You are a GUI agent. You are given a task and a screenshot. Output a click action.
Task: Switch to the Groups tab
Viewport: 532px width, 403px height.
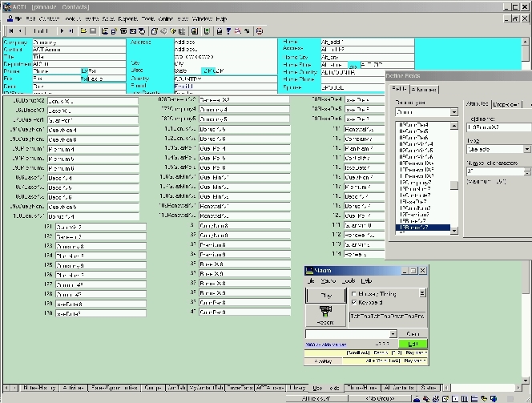tap(153, 388)
